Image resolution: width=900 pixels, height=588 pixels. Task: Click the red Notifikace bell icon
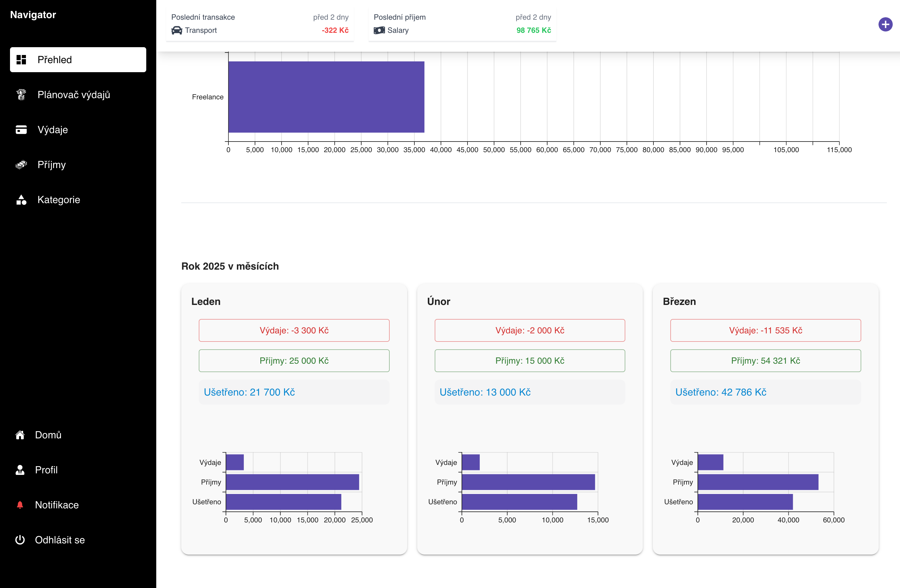coord(20,505)
